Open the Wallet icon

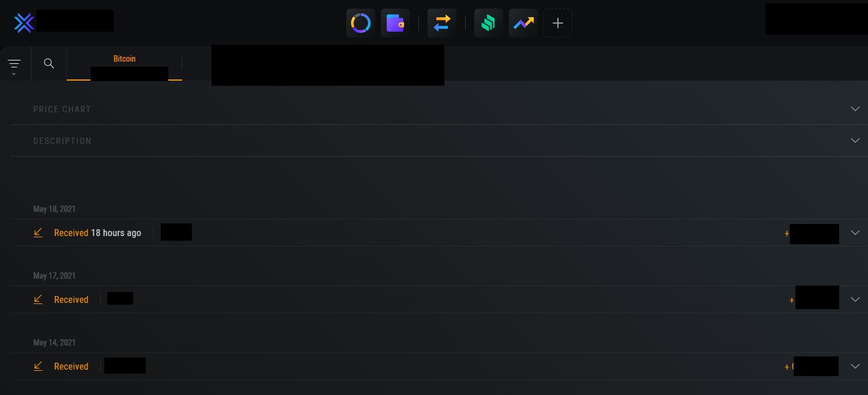click(395, 23)
